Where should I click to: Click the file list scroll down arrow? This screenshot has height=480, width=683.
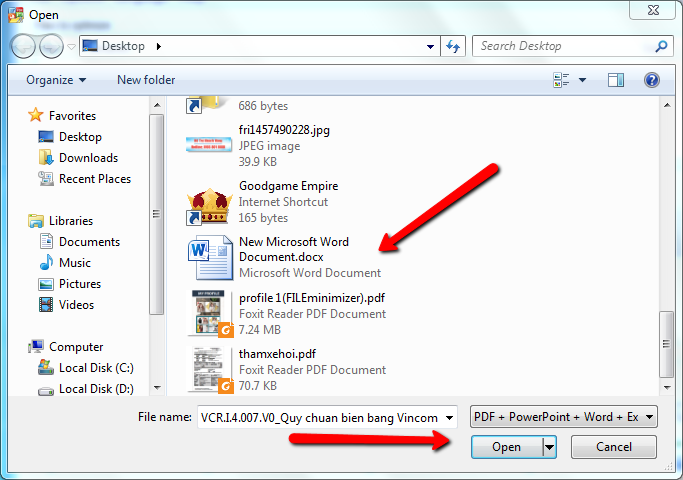click(667, 388)
